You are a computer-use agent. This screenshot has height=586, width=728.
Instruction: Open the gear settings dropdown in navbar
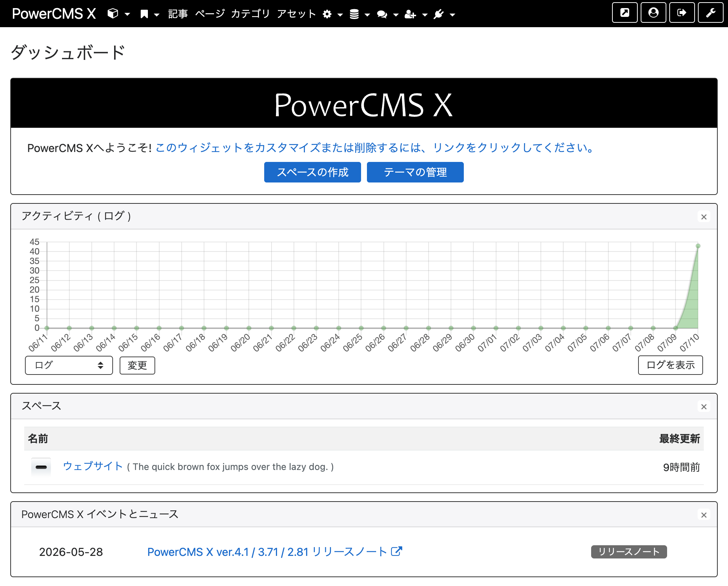[332, 14]
